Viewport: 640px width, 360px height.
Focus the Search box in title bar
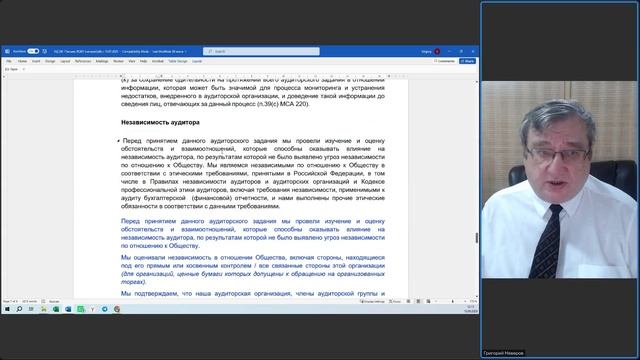click(x=261, y=51)
